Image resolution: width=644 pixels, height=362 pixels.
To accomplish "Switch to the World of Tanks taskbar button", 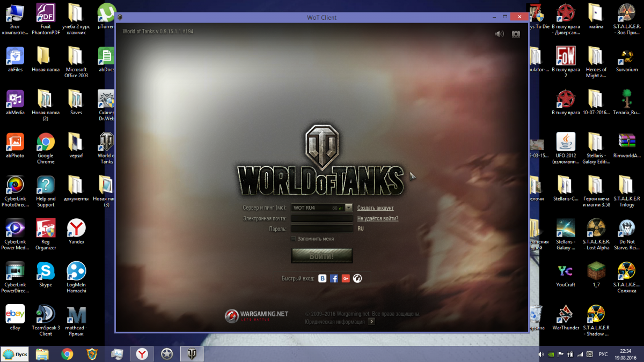I will (x=192, y=354).
